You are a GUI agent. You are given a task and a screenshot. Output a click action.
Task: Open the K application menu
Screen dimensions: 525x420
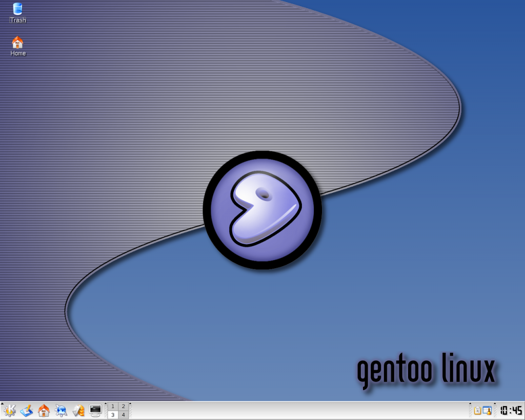click(x=10, y=410)
